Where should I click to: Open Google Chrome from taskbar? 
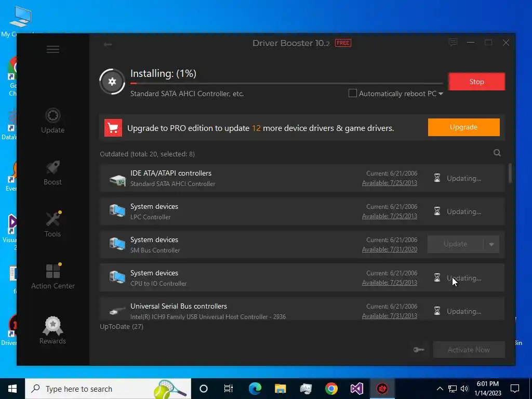(331, 389)
